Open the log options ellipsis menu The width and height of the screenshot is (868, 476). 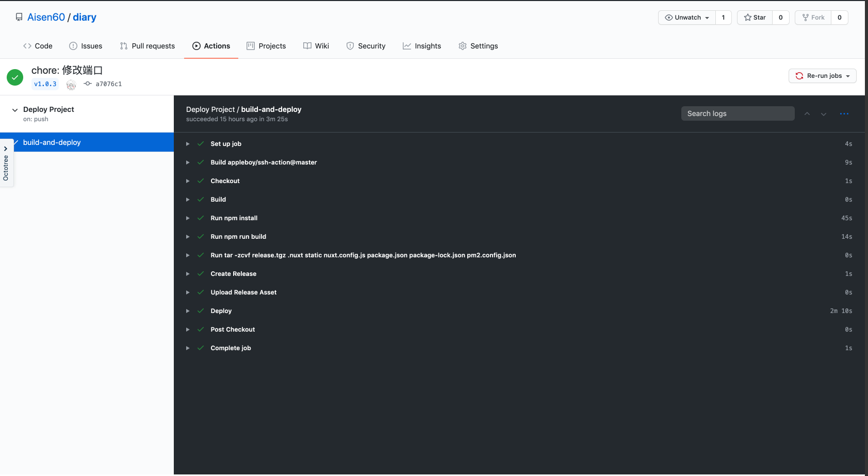(844, 114)
